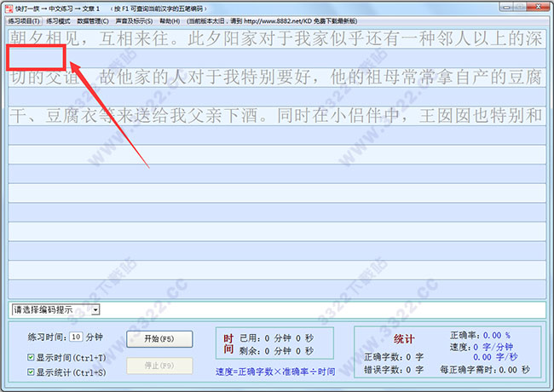This screenshot has height=392, width=554.
Task: Click the 速度 0 字/分钟 value
Action: 493,347
